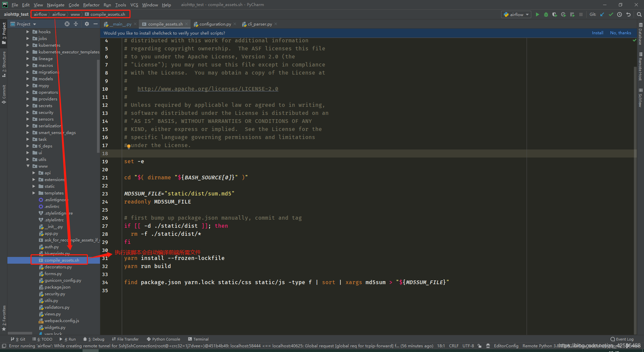Screen dimensions: 644x352
Task: Open the Structure tool window
Action: coord(4,64)
